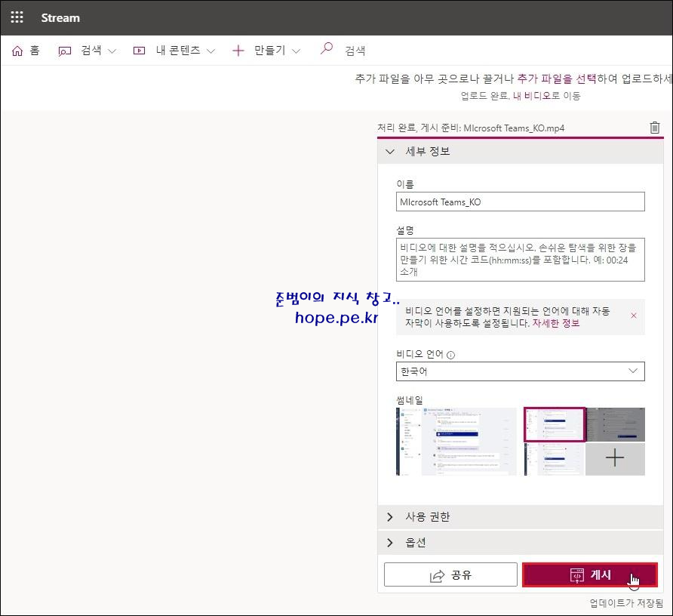Expand the 만들기 chevron arrow
The width and height of the screenshot is (673, 616).
click(x=296, y=51)
